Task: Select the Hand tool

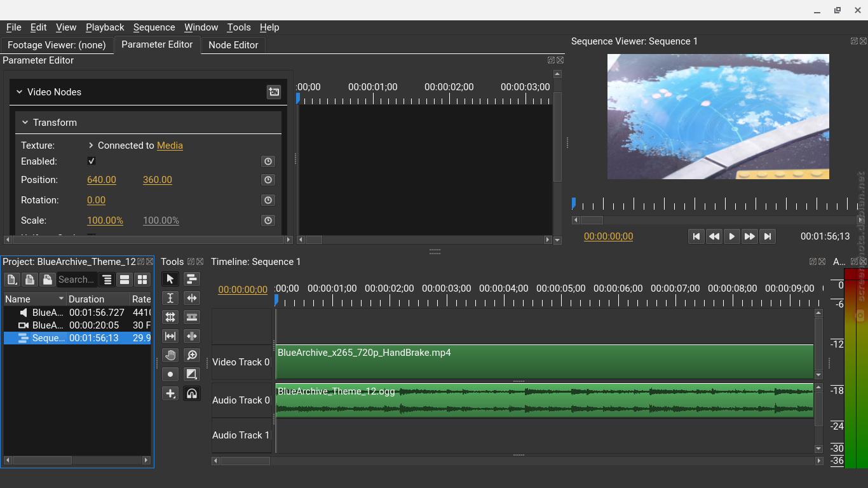Action: pyautogui.click(x=170, y=355)
